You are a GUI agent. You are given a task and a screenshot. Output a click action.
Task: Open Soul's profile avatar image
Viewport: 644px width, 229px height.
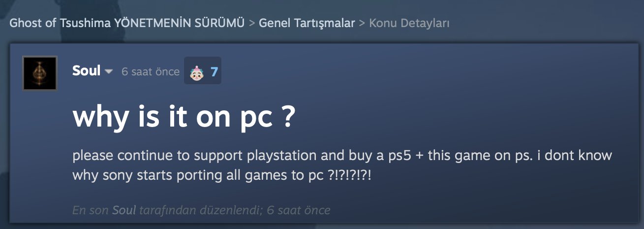pos(40,73)
